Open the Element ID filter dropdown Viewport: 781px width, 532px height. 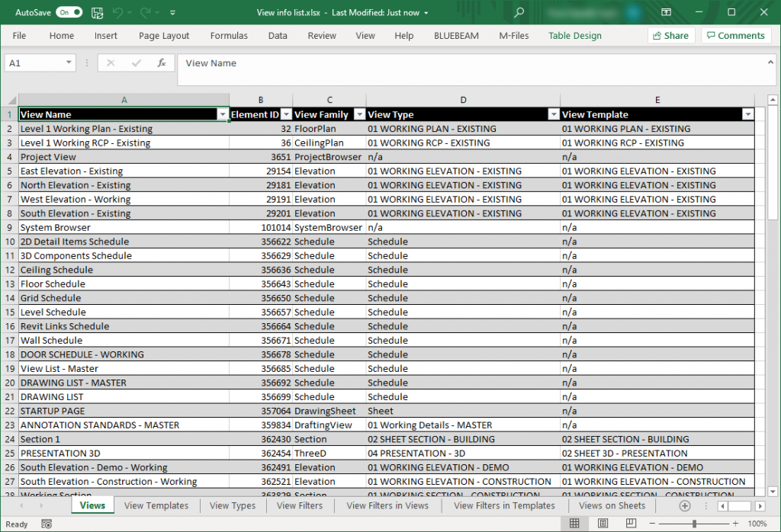[x=286, y=114]
